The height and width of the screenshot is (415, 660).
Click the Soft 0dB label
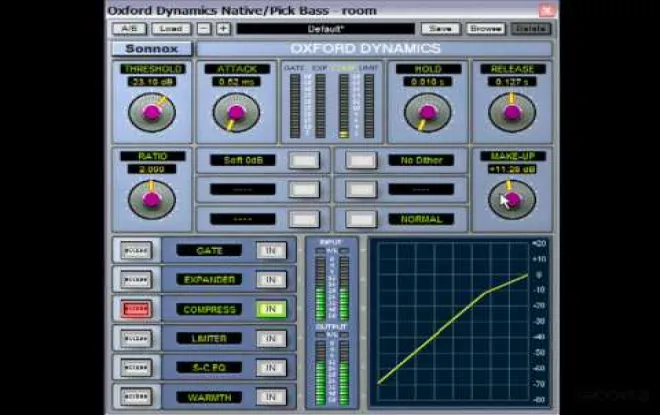243,160
